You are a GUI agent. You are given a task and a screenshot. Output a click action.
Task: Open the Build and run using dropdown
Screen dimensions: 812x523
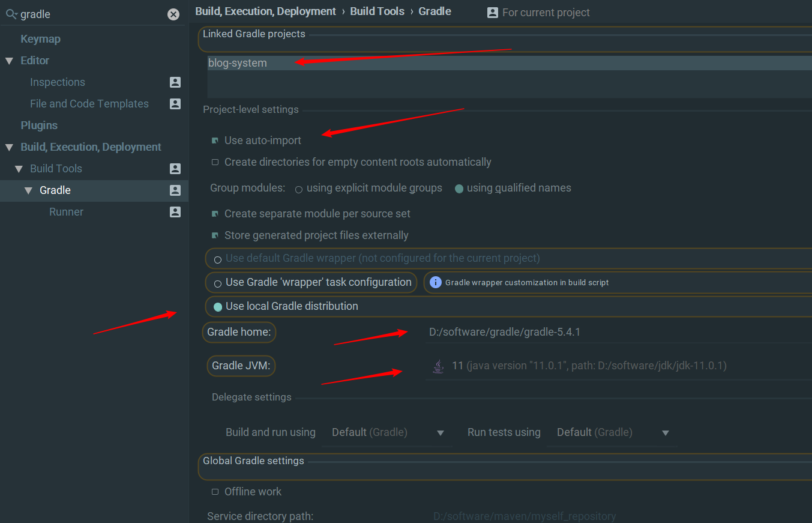[387, 432]
